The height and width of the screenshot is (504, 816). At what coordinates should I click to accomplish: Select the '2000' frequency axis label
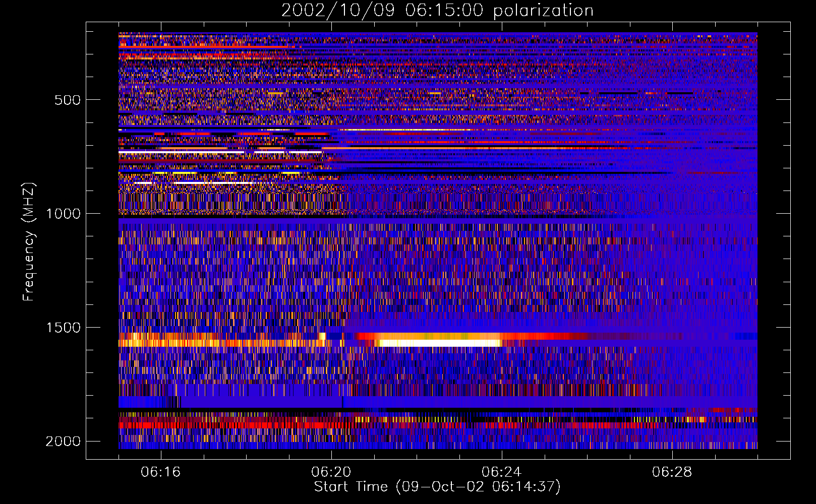pyautogui.click(x=63, y=442)
